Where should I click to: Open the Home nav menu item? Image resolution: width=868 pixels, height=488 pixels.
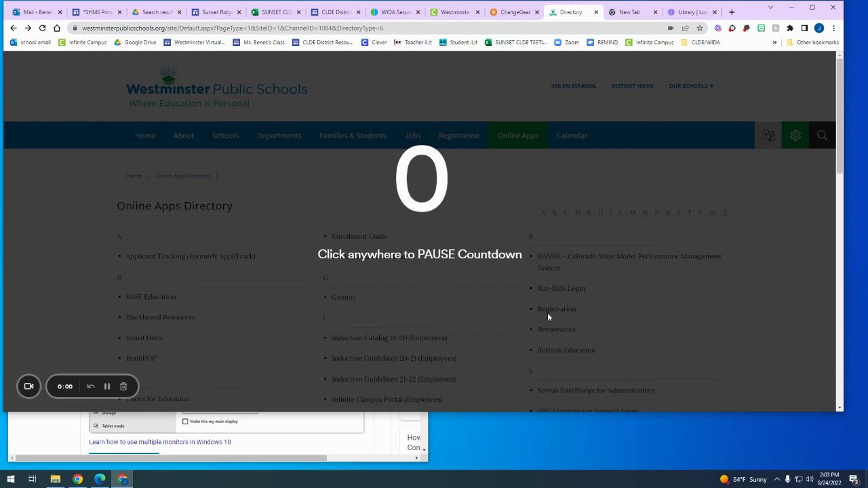pos(145,136)
